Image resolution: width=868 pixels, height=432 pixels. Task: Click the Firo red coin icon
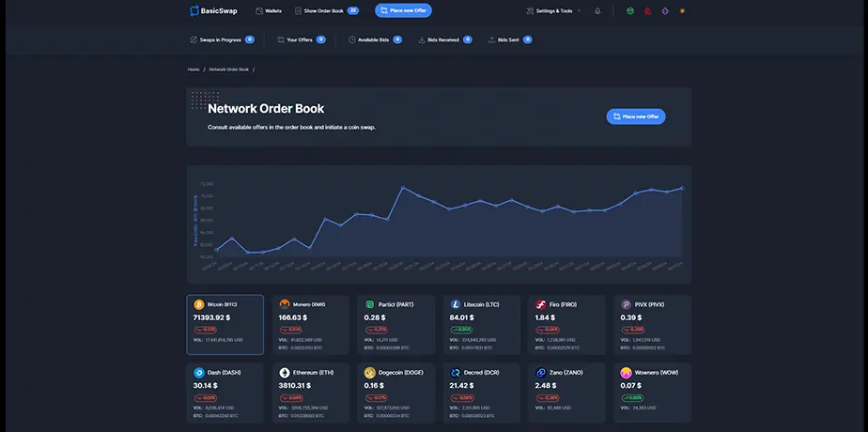[x=541, y=304]
